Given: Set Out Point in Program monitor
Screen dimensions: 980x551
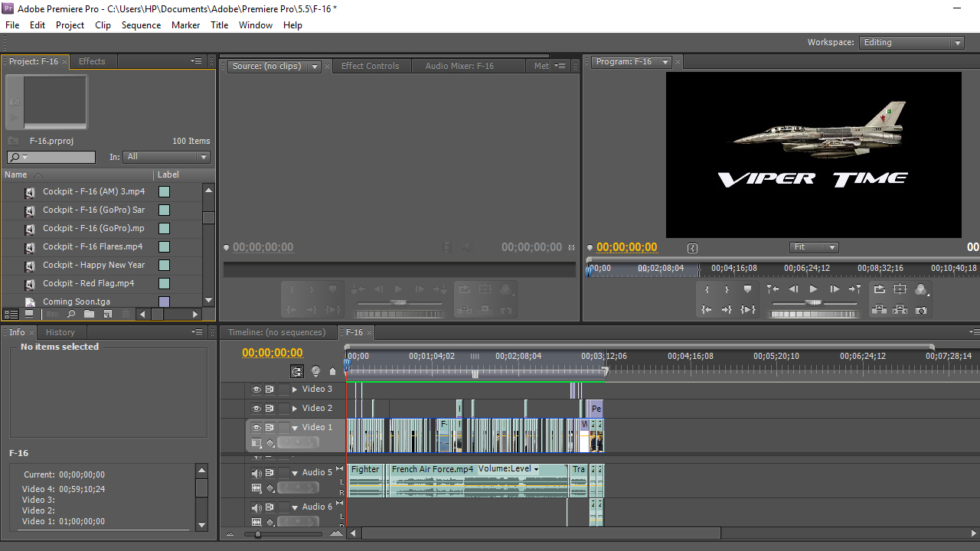Looking at the screenshot, I should pyautogui.click(x=727, y=289).
